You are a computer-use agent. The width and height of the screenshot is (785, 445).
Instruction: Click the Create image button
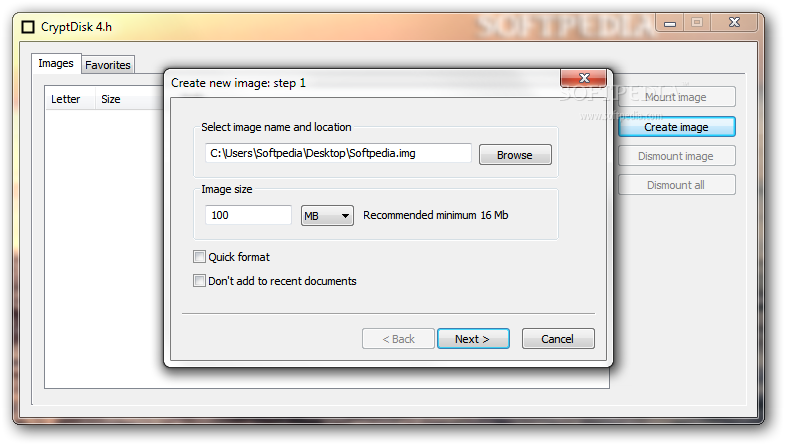pyautogui.click(x=677, y=127)
